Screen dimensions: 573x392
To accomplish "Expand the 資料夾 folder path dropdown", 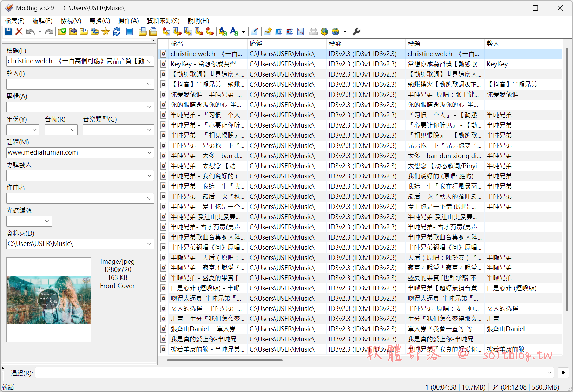I will pyautogui.click(x=150, y=243).
